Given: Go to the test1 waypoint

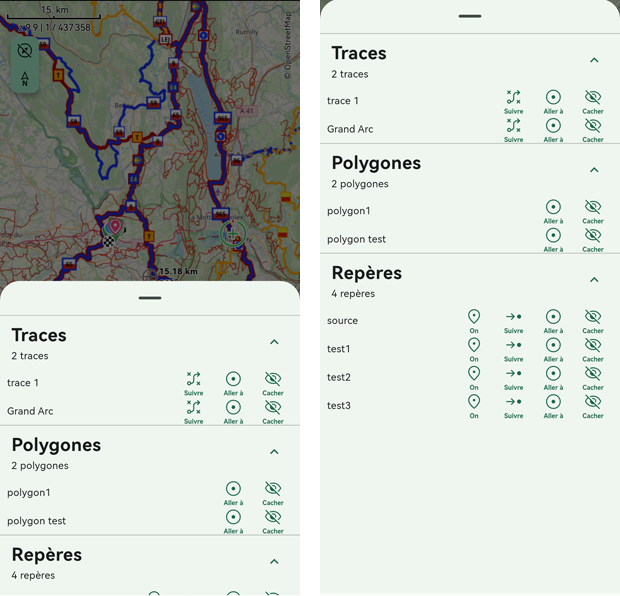Looking at the screenshot, I should pos(553,350).
